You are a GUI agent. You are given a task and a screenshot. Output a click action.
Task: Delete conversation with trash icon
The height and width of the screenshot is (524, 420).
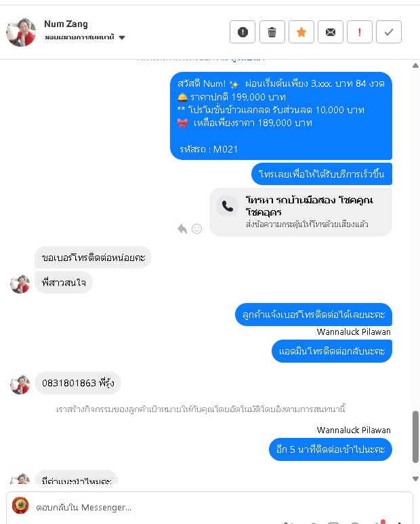(x=272, y=32)
